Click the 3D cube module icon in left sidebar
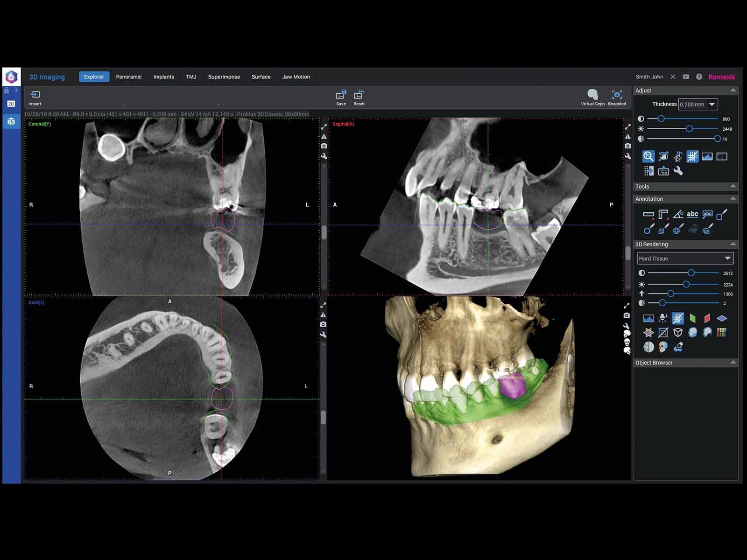 tap(11, 121)
